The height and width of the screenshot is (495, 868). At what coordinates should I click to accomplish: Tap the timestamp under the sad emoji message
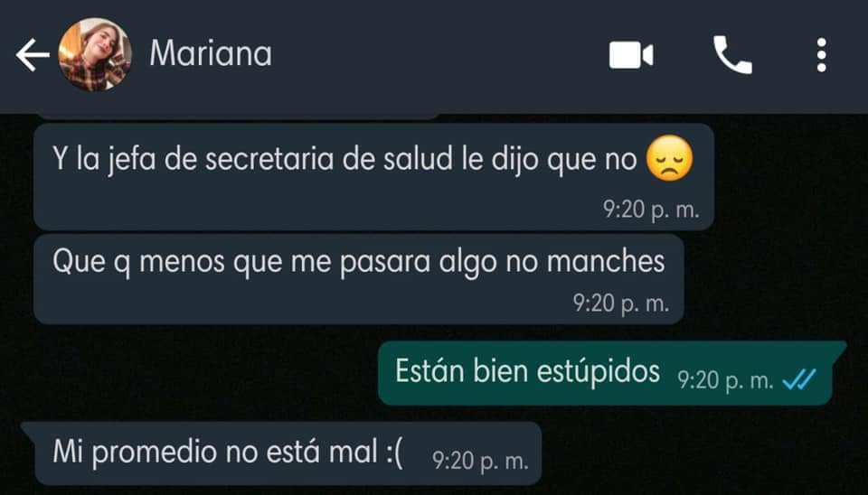[651, 210]
